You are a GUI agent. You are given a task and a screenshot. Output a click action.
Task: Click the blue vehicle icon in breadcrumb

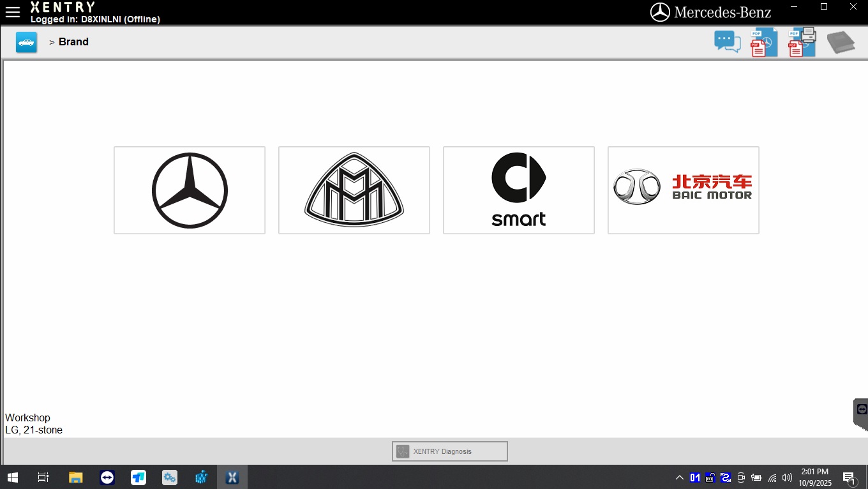click(26, 42)
